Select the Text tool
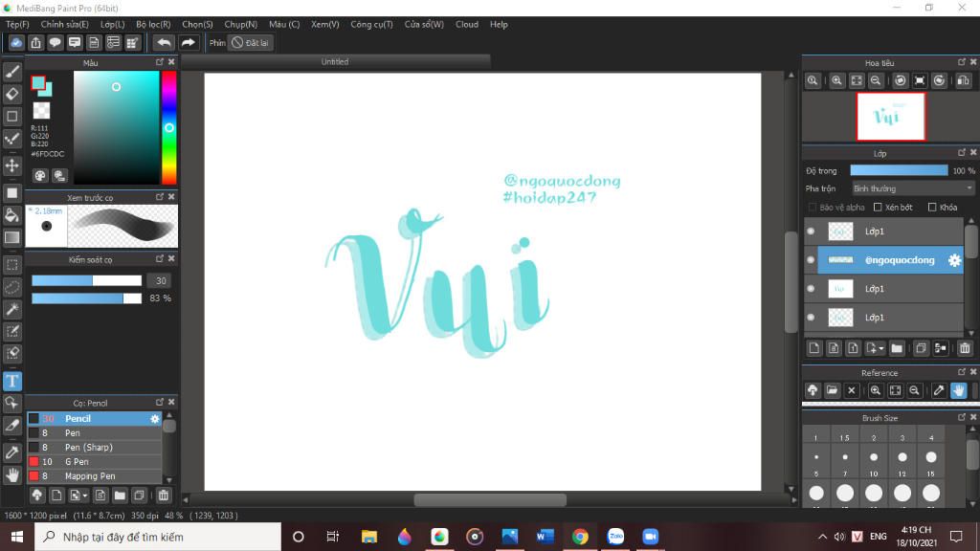 tap(11, 381)
